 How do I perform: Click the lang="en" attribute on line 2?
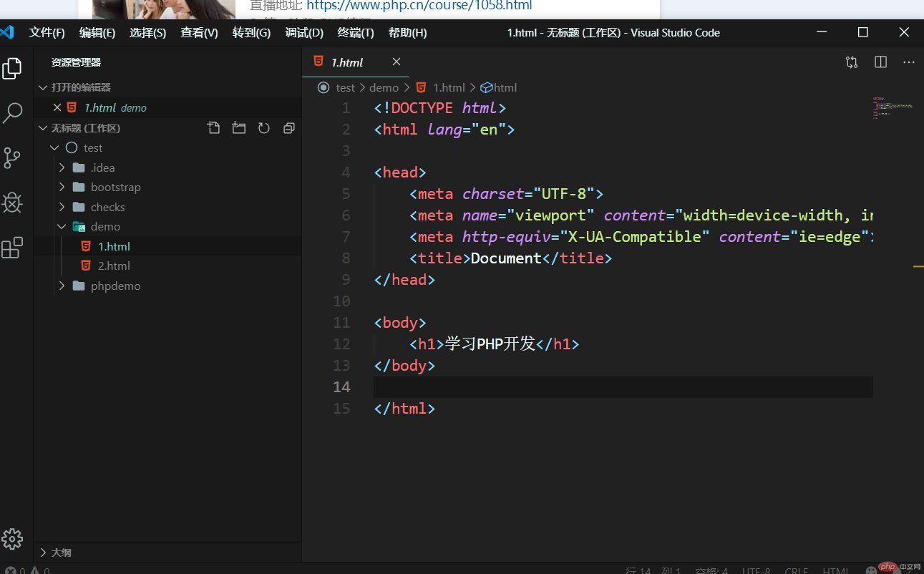[x=467, y=130]
